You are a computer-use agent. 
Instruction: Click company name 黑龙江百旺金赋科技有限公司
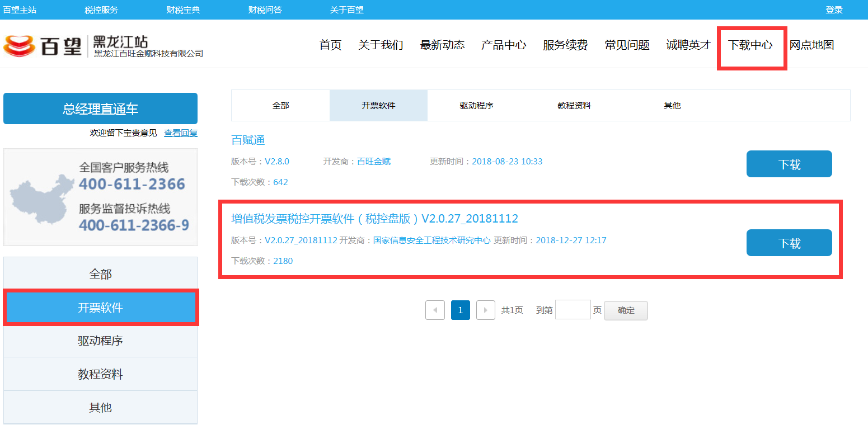pyautogui.click(x=148, y=54)
